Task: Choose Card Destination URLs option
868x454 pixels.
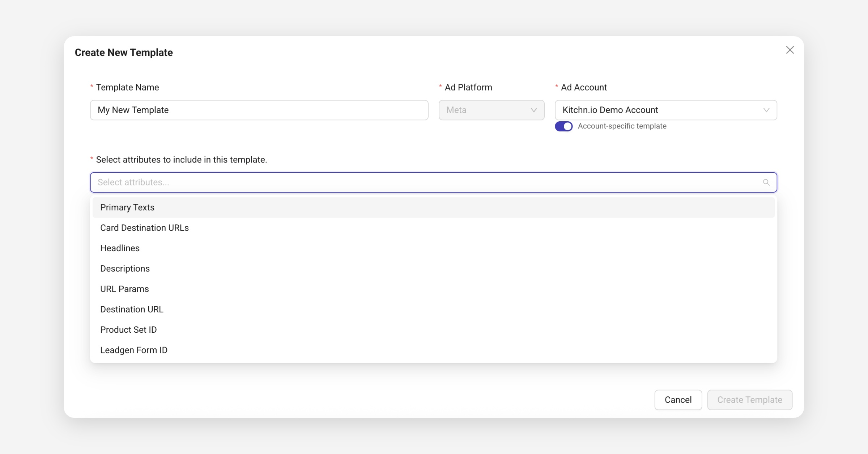Action: [x=144, y=228]
